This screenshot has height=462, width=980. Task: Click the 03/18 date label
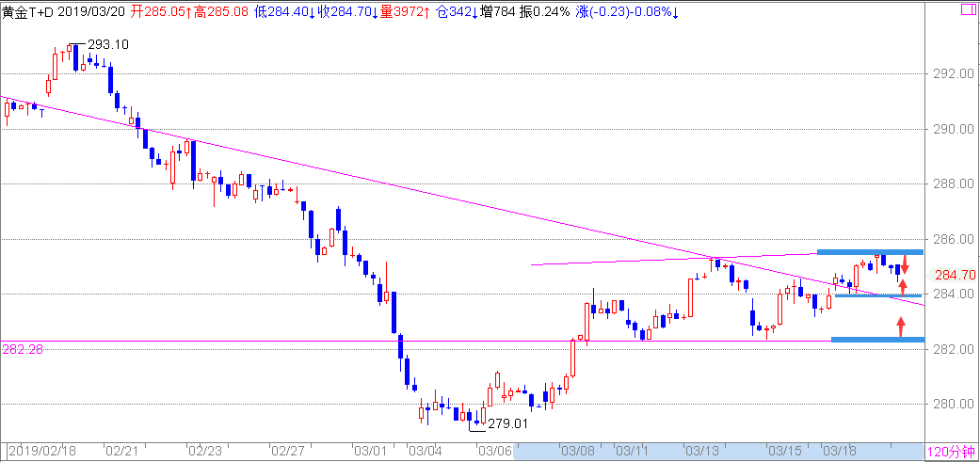(838, 451)
